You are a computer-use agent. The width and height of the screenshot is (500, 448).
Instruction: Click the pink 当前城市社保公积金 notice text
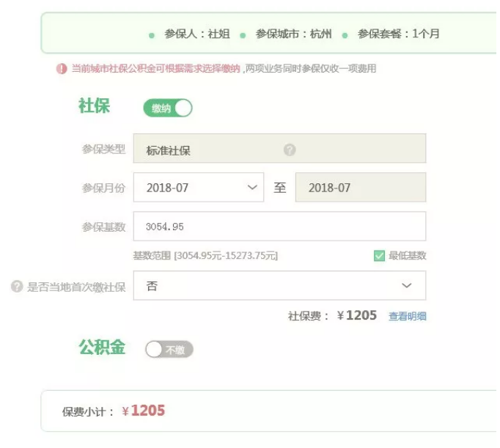[x=155, y=68]
